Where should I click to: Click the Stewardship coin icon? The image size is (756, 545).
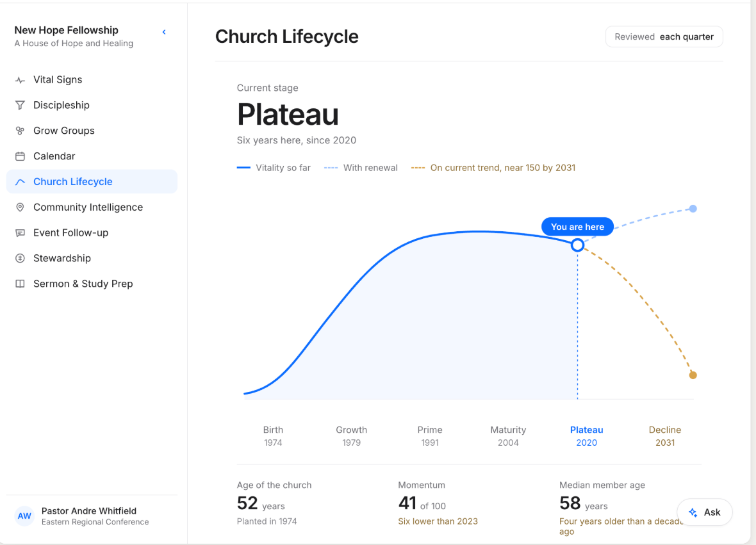pyautogui.click(x=20, y=258)
